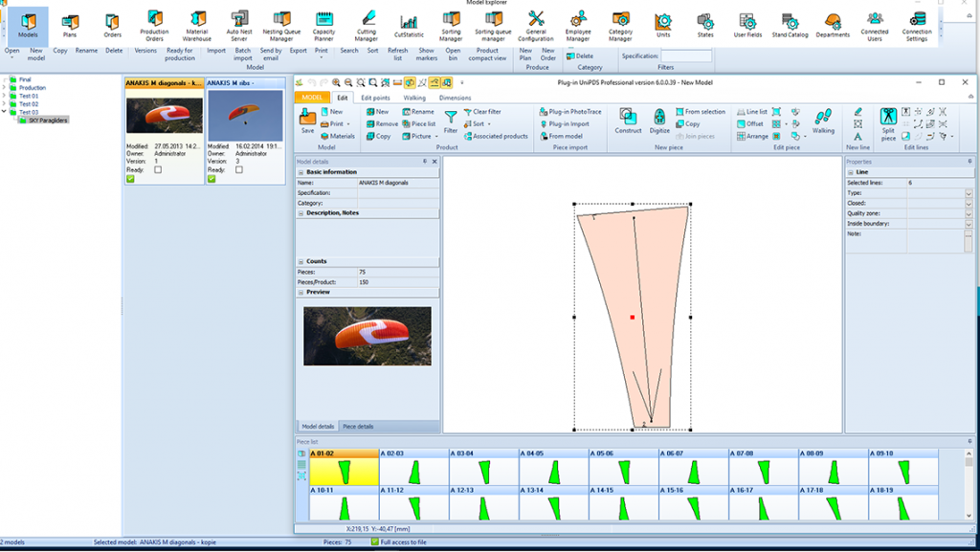This screenshot has height=552, width=980.
Task: Open CutStatistic
Action: 409,25
